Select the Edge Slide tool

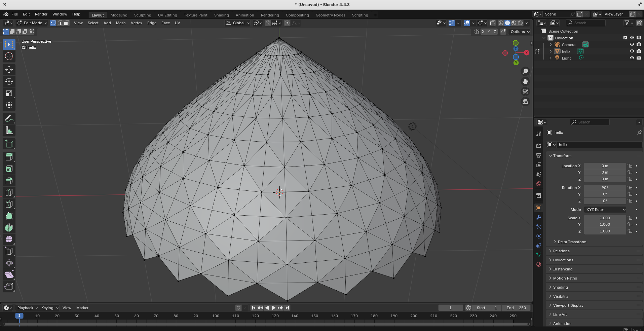point(9,251)
